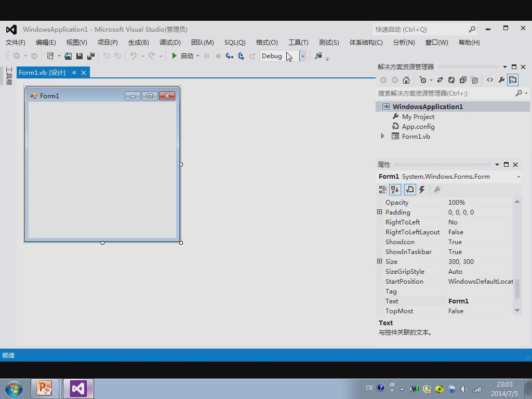This screenshot has width=532, height=399.
Task: Open the Redo history dropdown arrow
Action: 161,56
